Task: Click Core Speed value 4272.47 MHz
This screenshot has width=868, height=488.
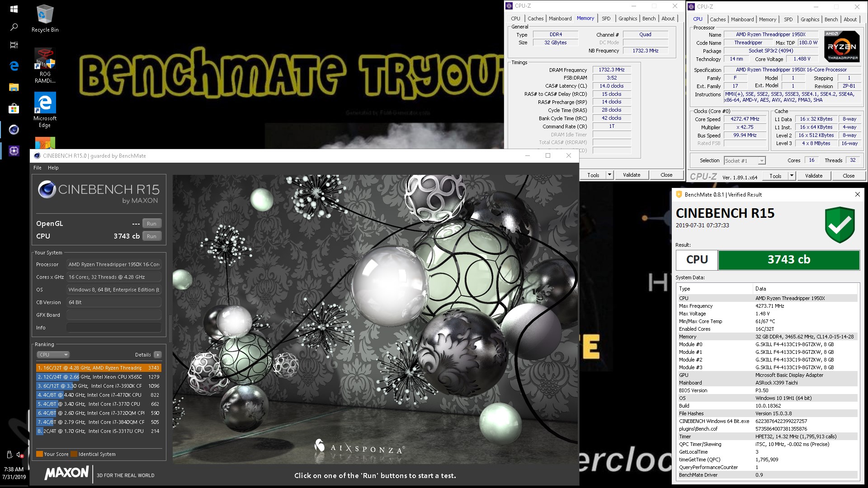Action: pyautogui.click(x=745, y=119)
